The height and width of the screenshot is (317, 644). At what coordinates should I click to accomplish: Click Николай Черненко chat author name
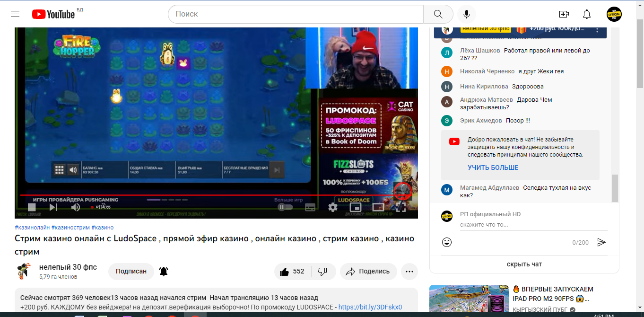coord(487,71)
